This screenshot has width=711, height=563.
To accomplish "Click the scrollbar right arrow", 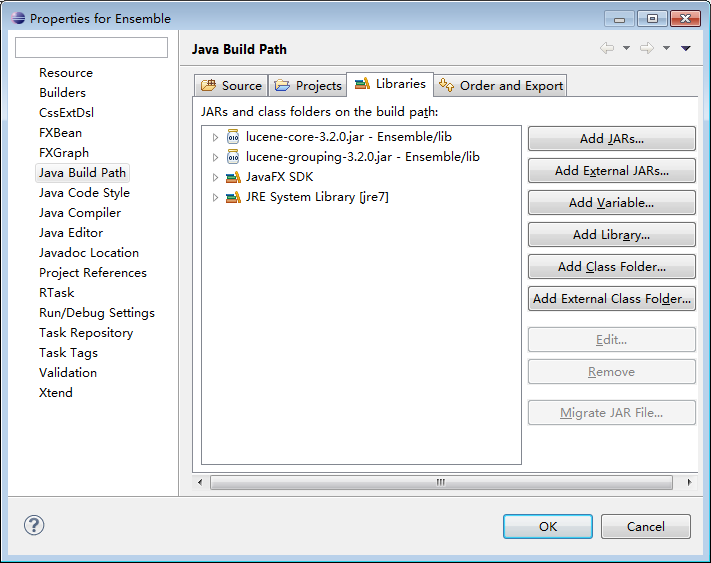I will [x=689, y=482].
